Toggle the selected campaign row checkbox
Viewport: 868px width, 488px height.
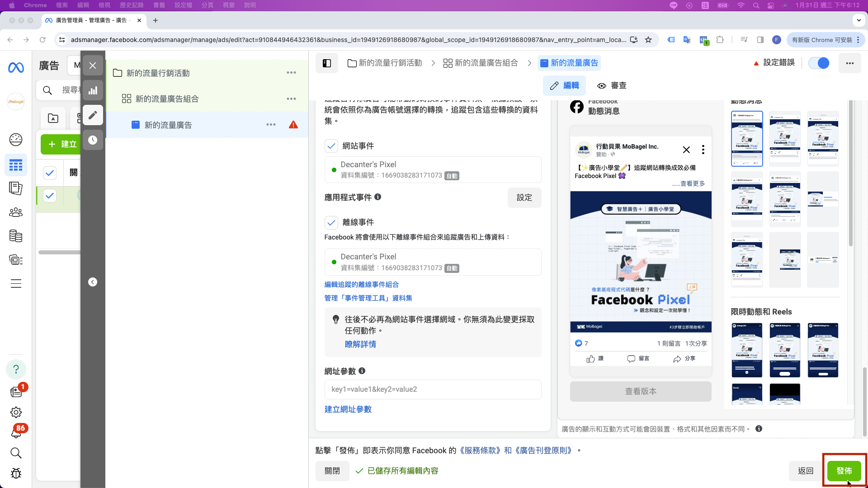pyautogui.click(x=50, y=196)
